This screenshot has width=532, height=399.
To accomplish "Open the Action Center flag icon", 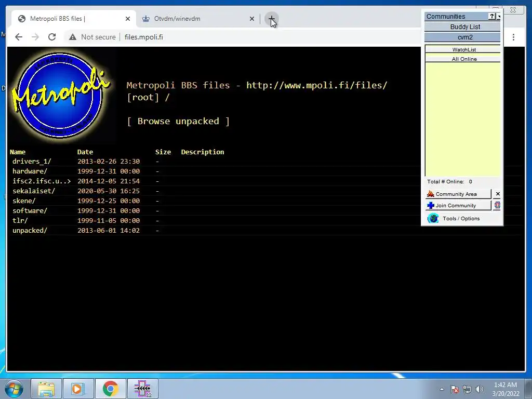I will [454, 389].
